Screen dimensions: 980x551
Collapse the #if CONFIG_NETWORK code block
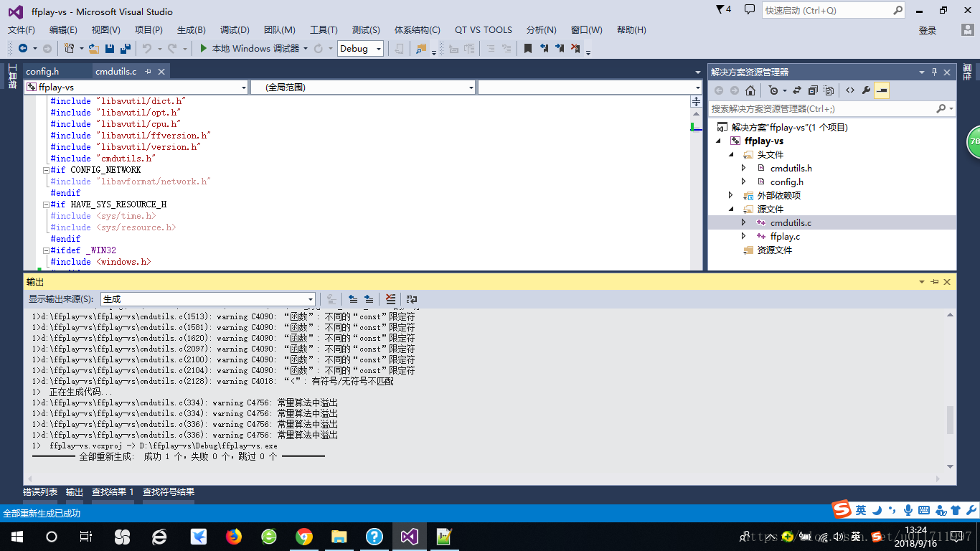[45, 170]
